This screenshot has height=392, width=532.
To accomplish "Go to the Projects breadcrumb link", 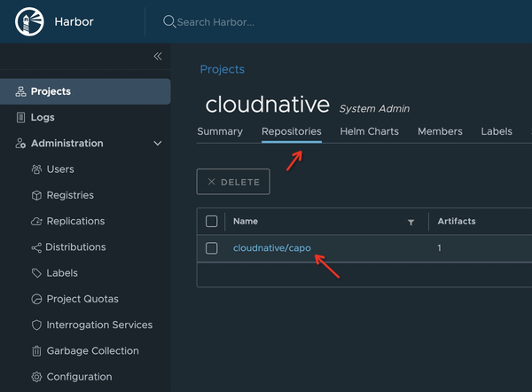I will pyautogui.click(x=222, y=69).
